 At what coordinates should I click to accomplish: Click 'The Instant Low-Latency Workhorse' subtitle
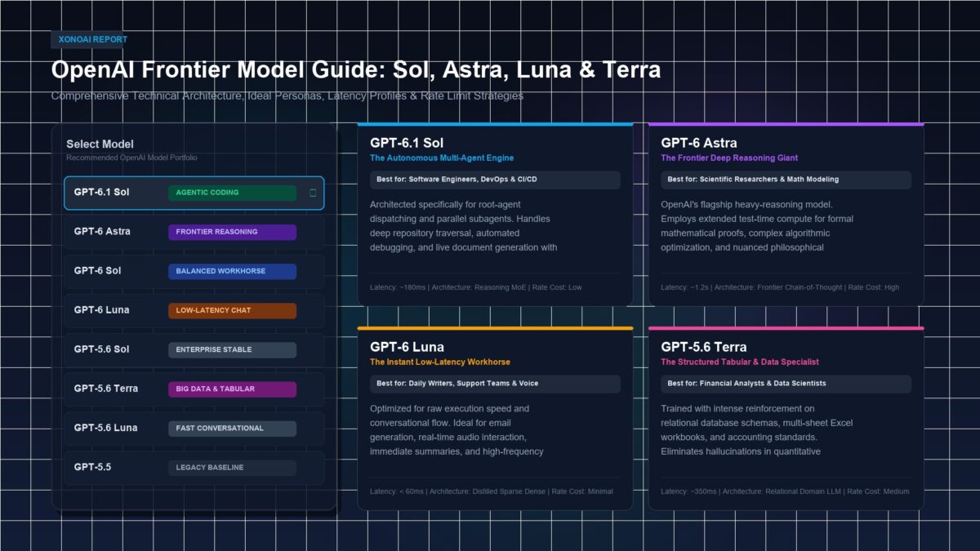pyautogui.click(x=440, y=362)
